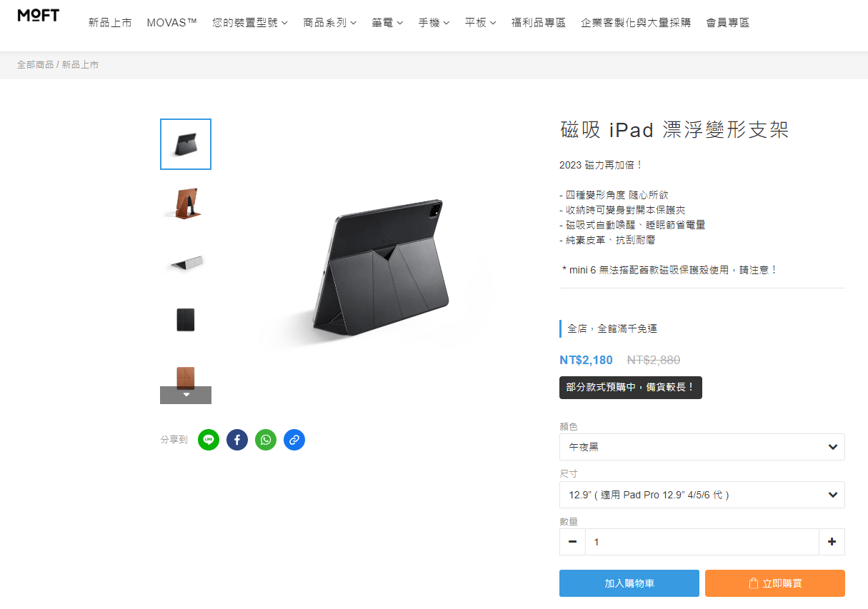Follow the 全部商品 breadcrumb link

36,65
